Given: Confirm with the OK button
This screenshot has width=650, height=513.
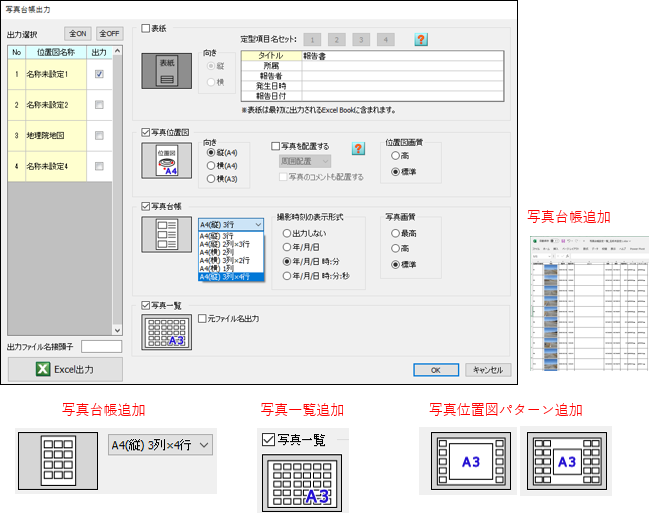Looking at the screenshot, I should pyautogui.click(x=436, y=370).
